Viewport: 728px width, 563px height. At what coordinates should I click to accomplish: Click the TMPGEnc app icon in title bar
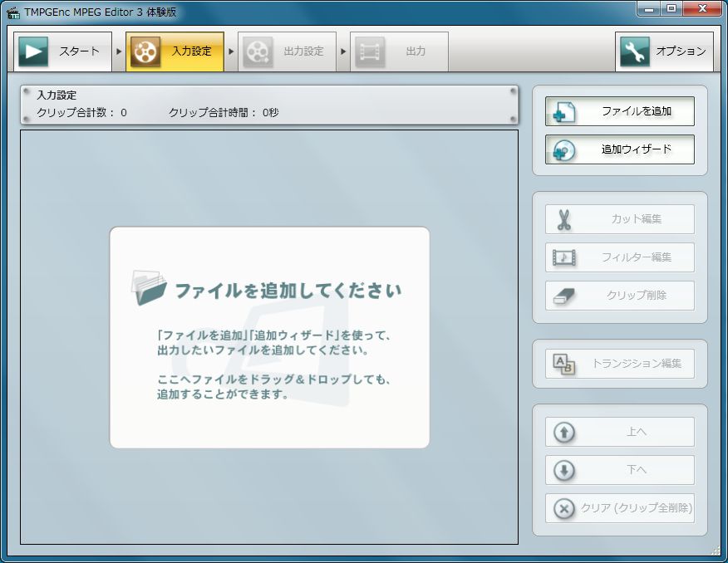(13, 12)
